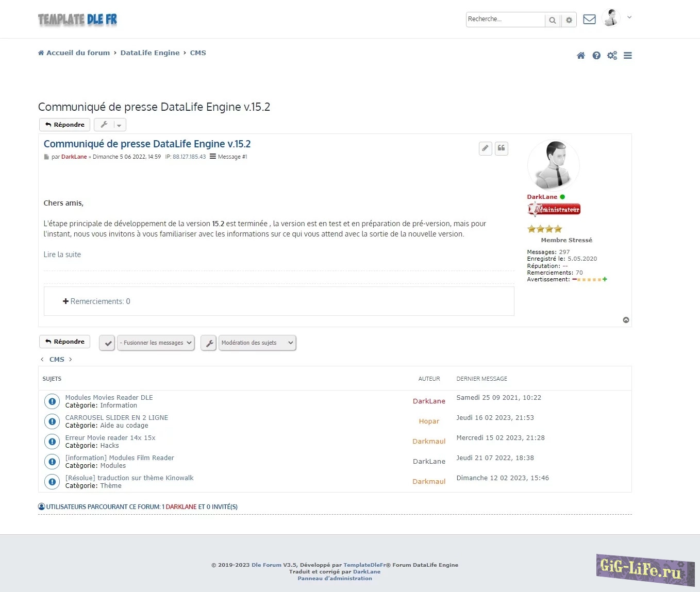Expand user account menu arrow
The width and height of the screenshot is (700, 592).
click(x=629, y=18)
